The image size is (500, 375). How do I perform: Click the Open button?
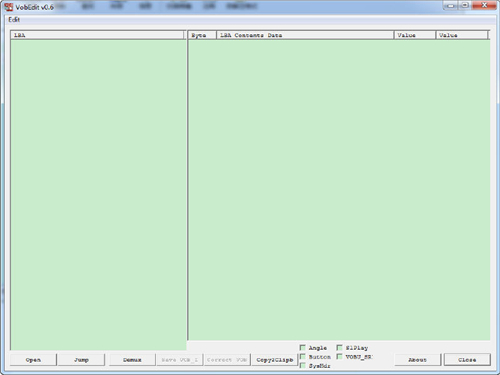coord(33,360)
